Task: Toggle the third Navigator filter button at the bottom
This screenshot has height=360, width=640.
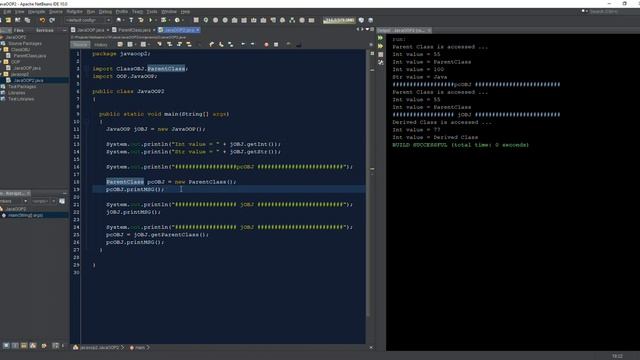Action: (x=24, y=346)
